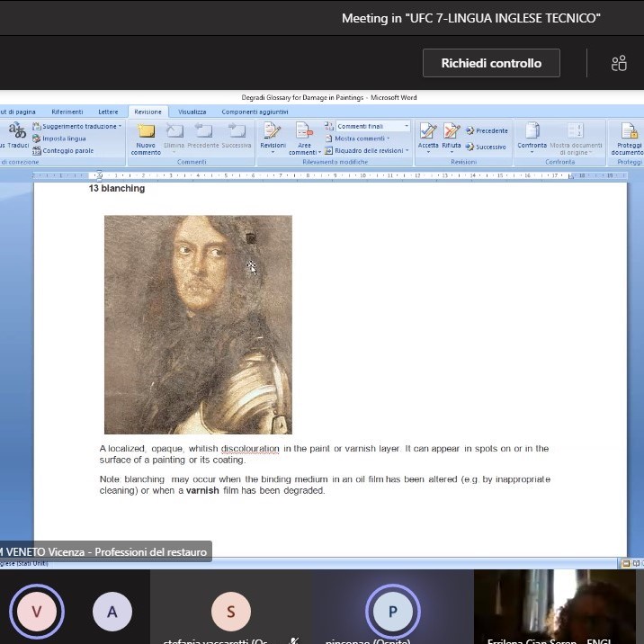Open Mostra documenti di origine

576,139
